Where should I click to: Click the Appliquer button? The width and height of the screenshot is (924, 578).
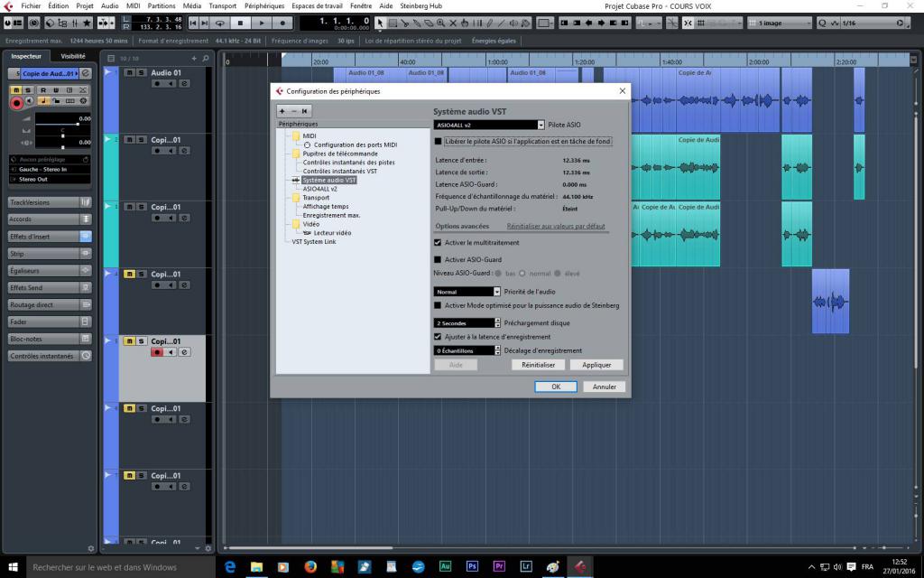click(x=596, y=365)
